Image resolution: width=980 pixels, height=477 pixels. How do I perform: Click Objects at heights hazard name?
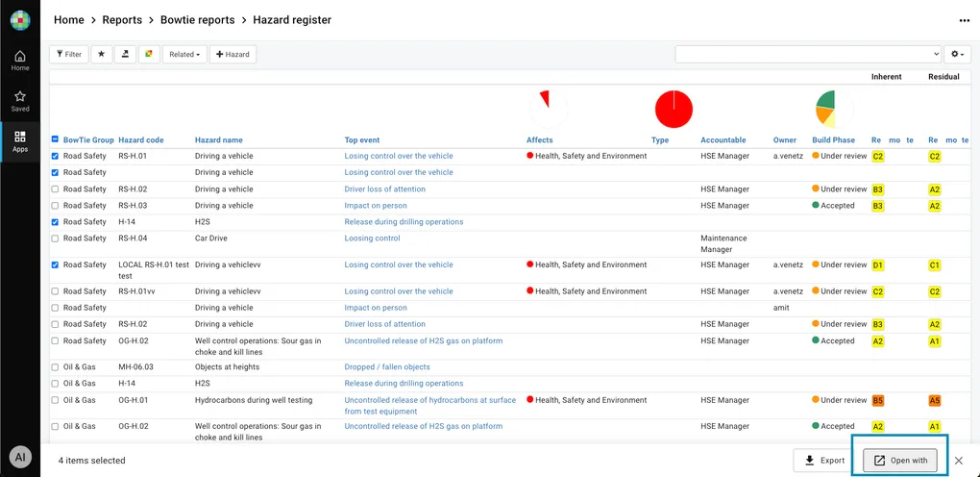227,366
